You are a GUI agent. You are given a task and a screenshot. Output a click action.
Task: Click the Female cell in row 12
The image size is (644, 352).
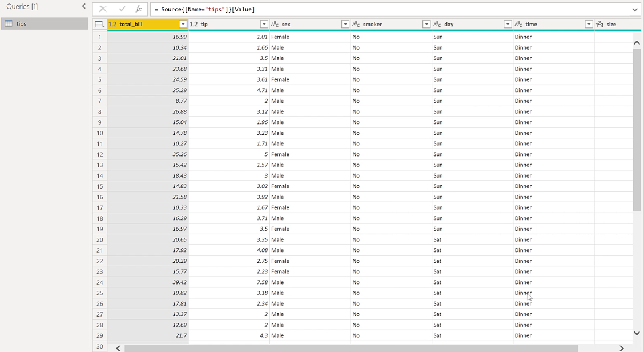[x=310, y=155]
